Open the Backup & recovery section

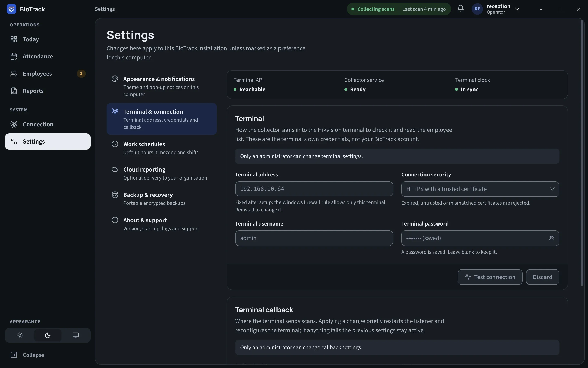[x=161, y=199]
